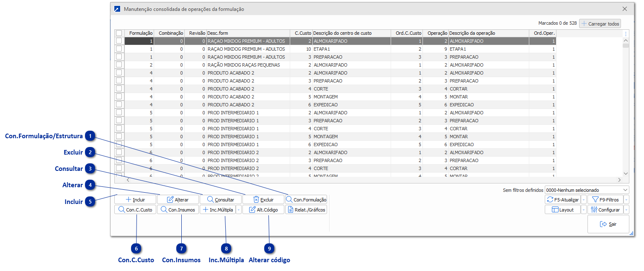Sort by the Formulação column header
Screen dimensions: 644x271
point(139,33)
